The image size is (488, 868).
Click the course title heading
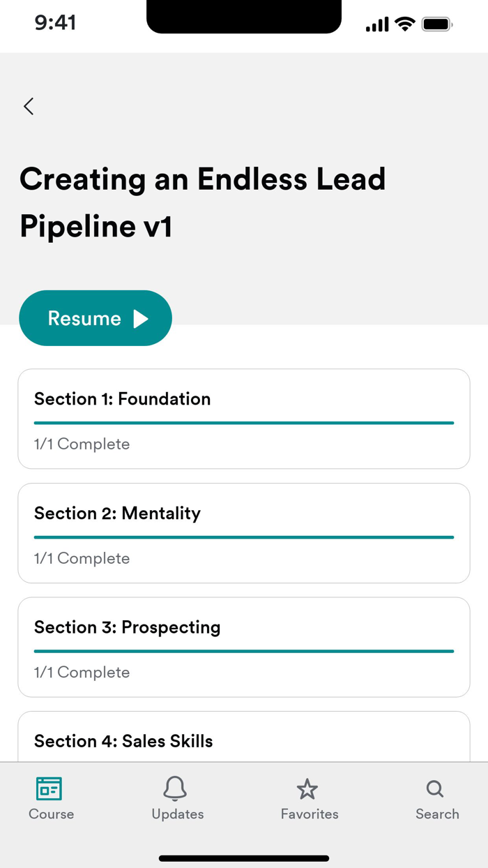(202, 202)
